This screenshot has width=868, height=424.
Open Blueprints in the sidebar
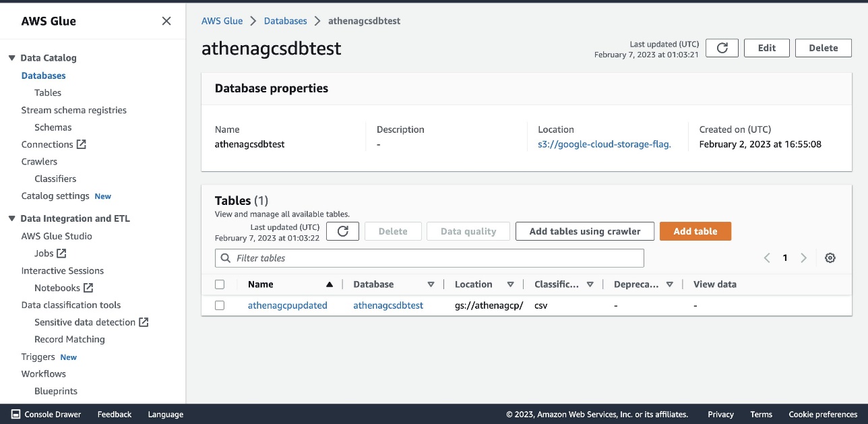56,391
